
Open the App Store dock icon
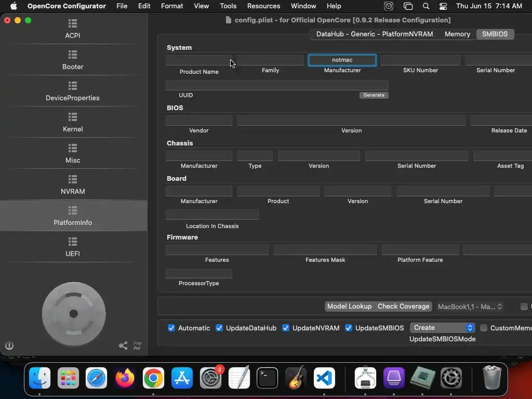(182, 378)
